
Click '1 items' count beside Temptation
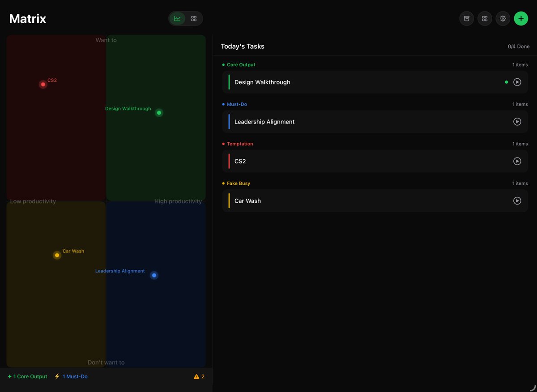[520, 144]
